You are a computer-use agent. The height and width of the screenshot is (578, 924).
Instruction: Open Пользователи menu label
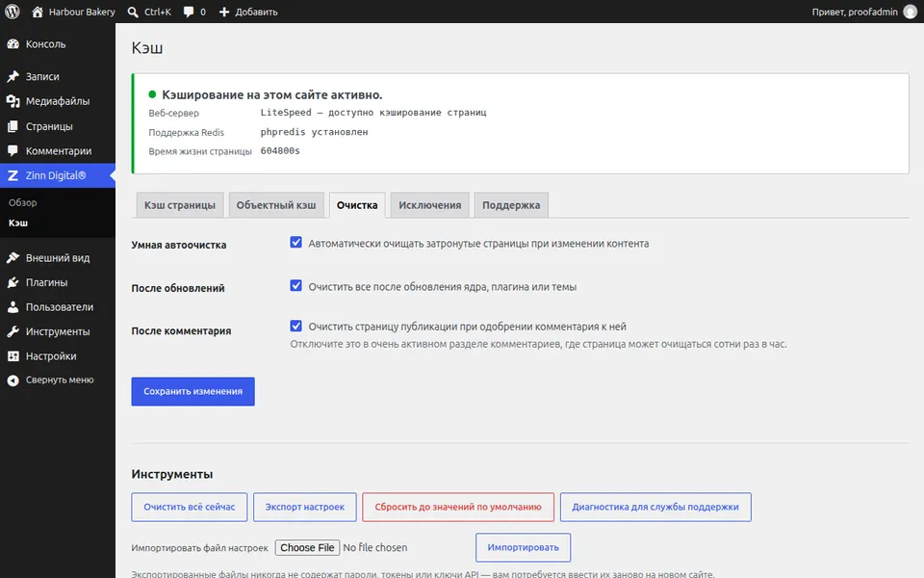pos(60,307)
